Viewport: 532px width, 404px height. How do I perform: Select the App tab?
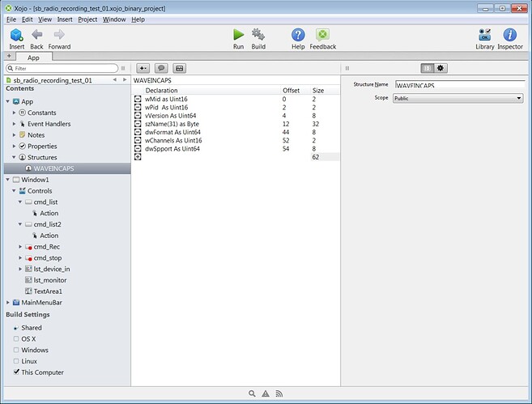[33, 57]
